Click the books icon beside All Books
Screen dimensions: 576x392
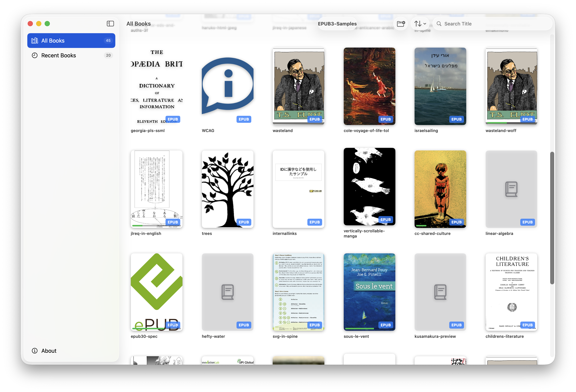pyautogui.click(x=35, y=41)
